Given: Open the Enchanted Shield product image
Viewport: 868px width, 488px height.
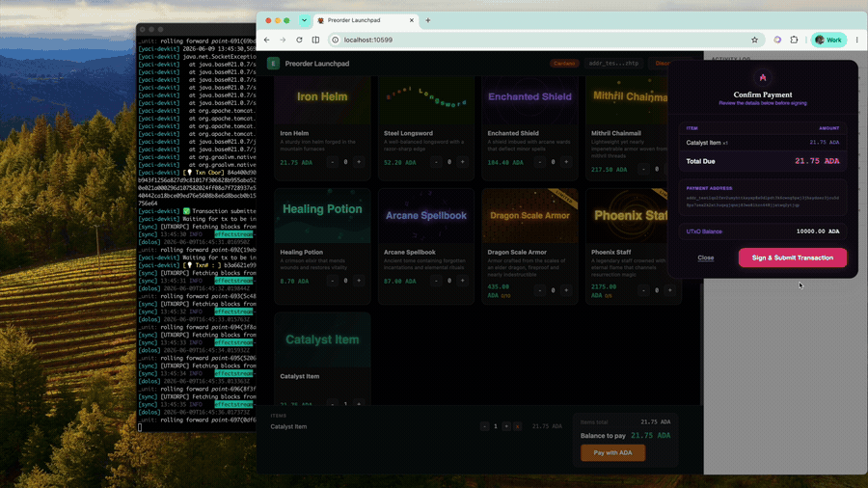Looking at the screenshot, I should [x=529, y=99].
